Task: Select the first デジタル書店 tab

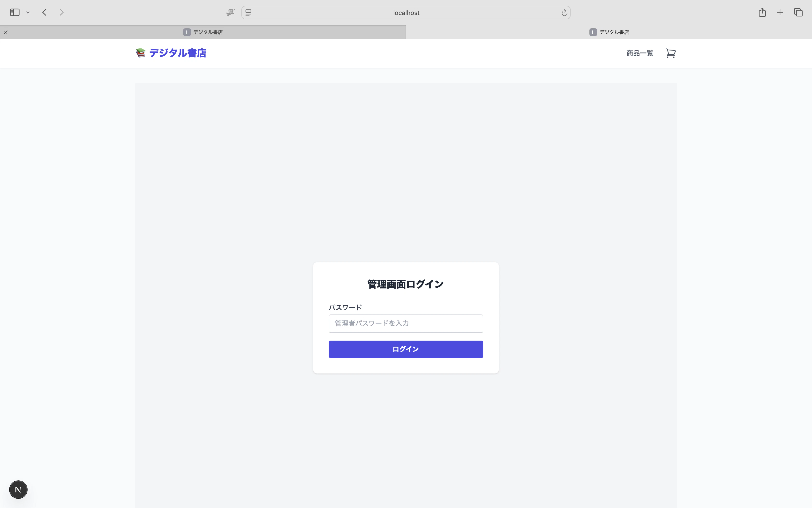Action: pos(203,32)
